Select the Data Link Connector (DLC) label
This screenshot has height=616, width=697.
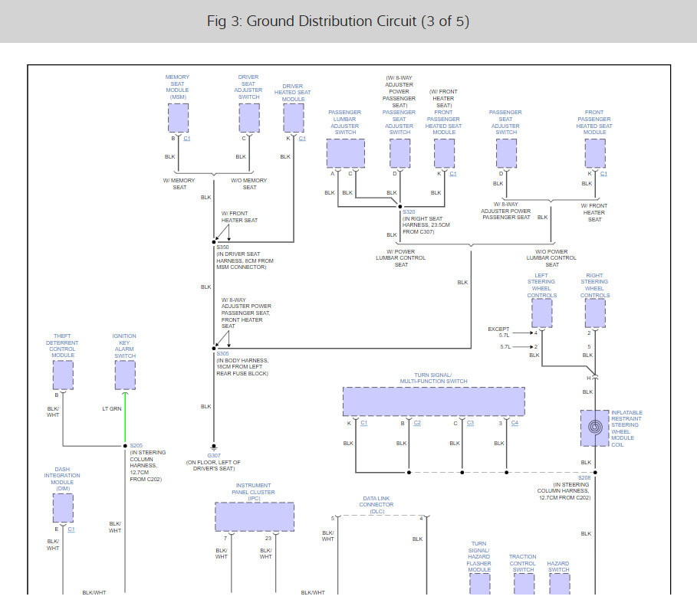(376, 505)
